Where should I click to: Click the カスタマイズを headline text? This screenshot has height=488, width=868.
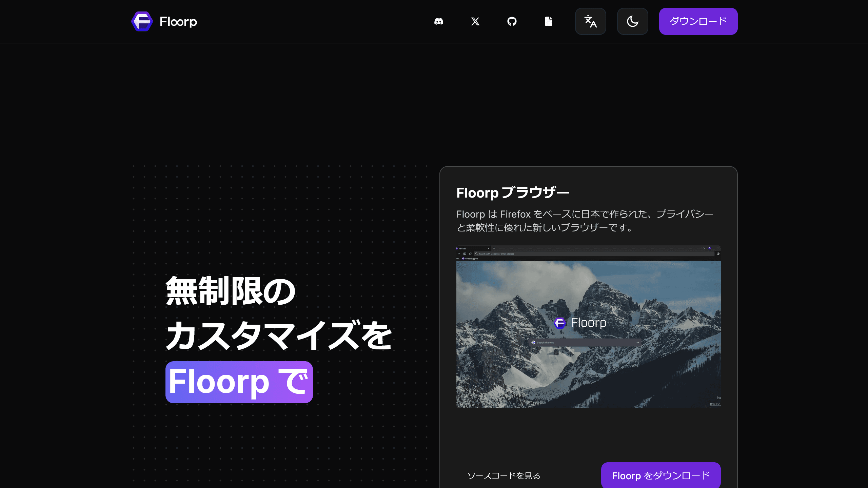point(279,335)
